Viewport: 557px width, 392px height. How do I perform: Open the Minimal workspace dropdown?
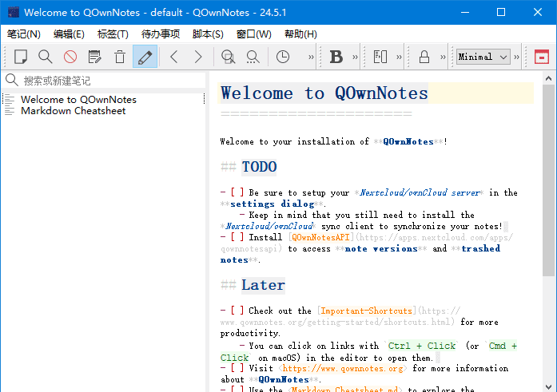(x=483, y=57)
